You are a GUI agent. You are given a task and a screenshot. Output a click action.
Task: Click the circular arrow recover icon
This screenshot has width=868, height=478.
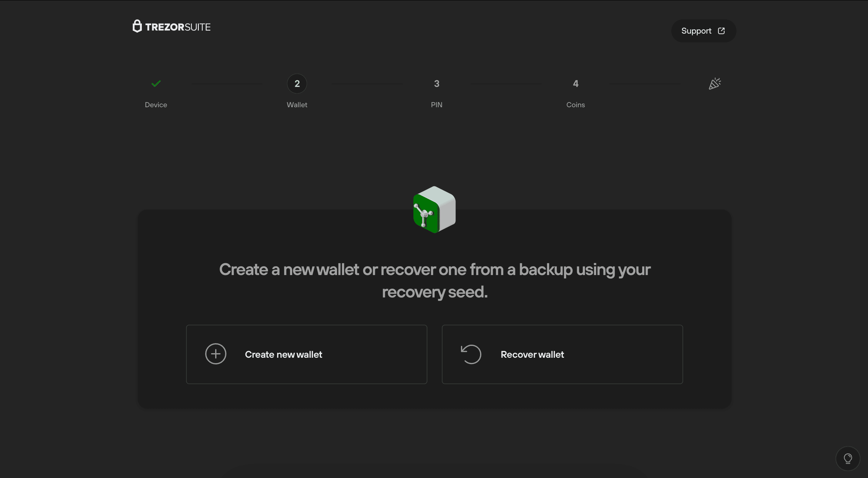point(471,354)
